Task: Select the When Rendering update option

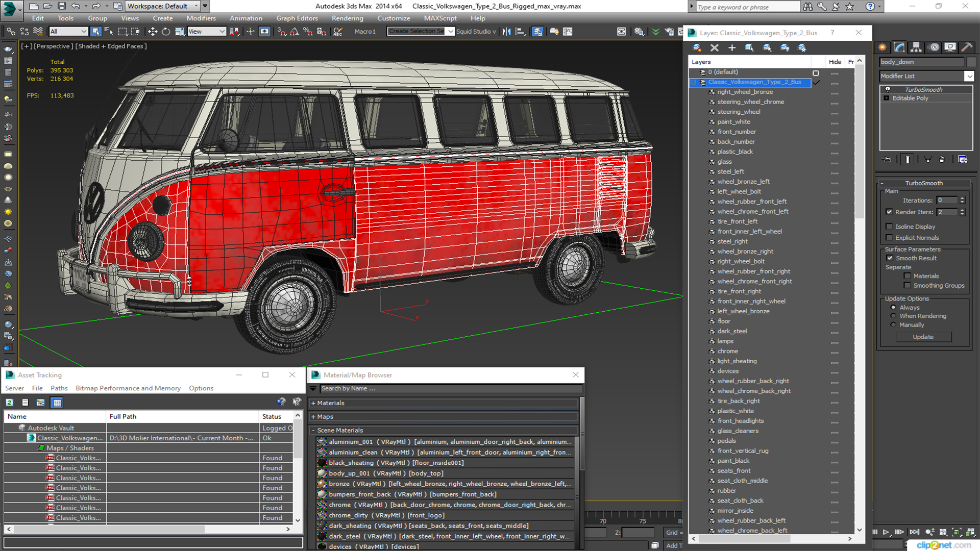Action: pyautogui.click(x=893, y=316)
